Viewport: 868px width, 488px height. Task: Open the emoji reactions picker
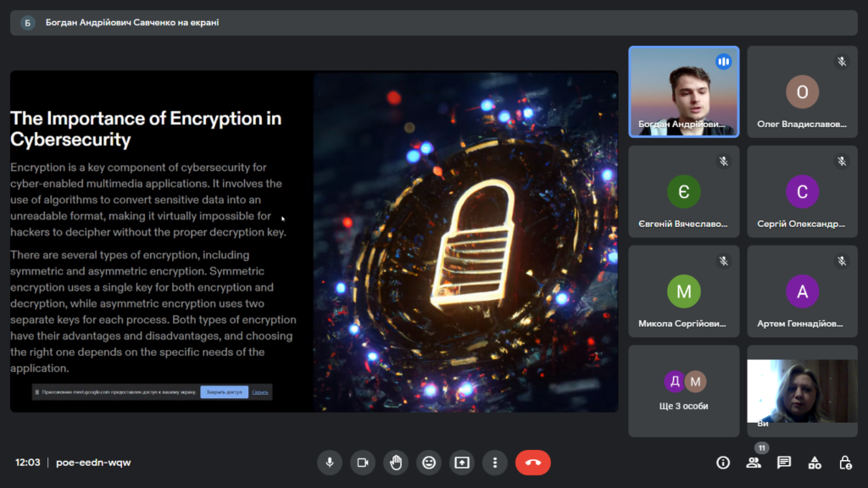pyautogui.click(x=429, y=463)
